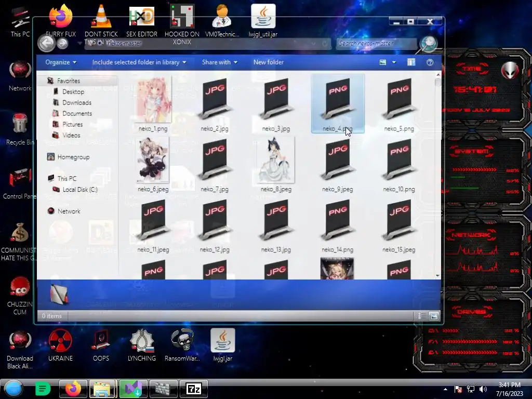Open Videos in the navigation pane
This screenshot has width=532, height=399.
[x=71, y=135]
